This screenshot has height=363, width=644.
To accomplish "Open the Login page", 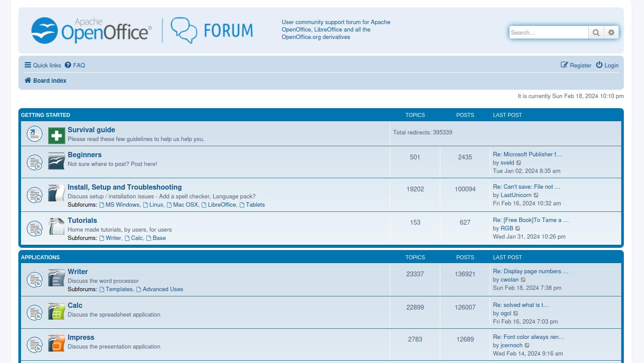I will pyautogui.click(x=607, y=65).
